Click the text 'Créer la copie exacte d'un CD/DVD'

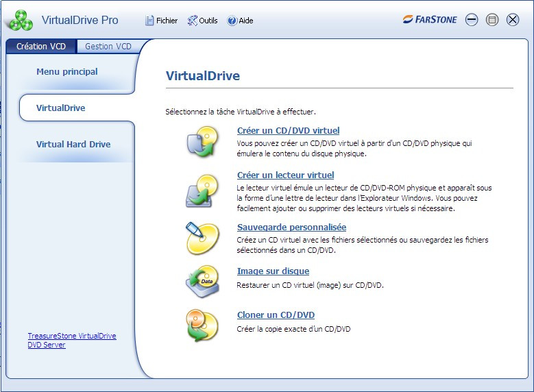293,329
